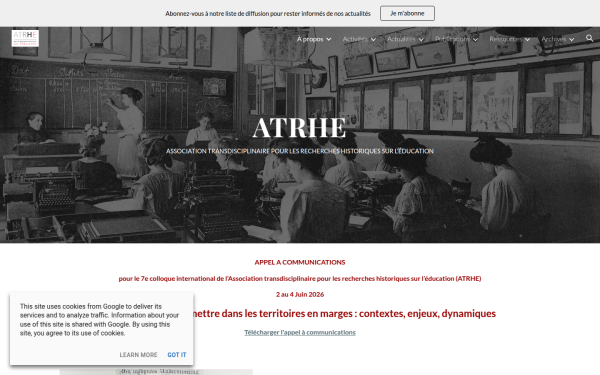
Task: Open the Archives menu
Action: (553, 39)
